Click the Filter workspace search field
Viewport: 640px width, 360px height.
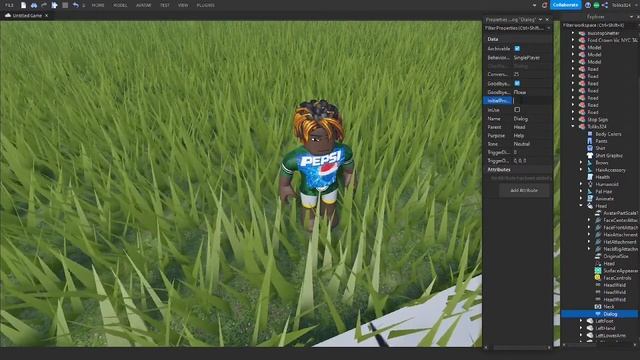pos(598,25)
